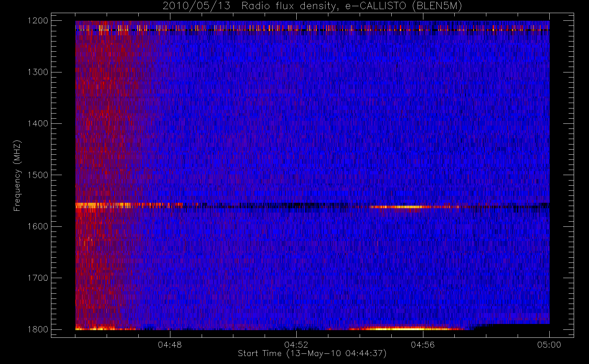The height and width of the screenshot is (364, 589).
Task: Click the 1300 frequency tick label
Action: (x=38, y=72)
